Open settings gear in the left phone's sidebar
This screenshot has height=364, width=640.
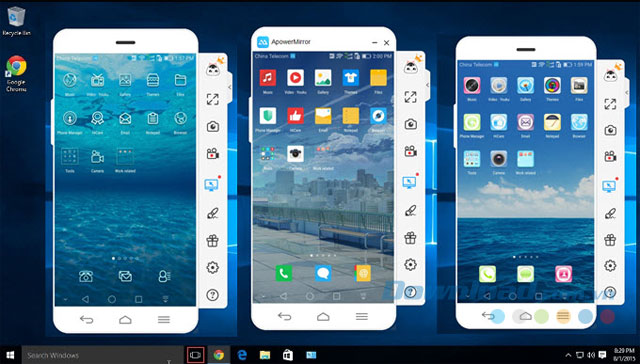[x=212, y=268]
